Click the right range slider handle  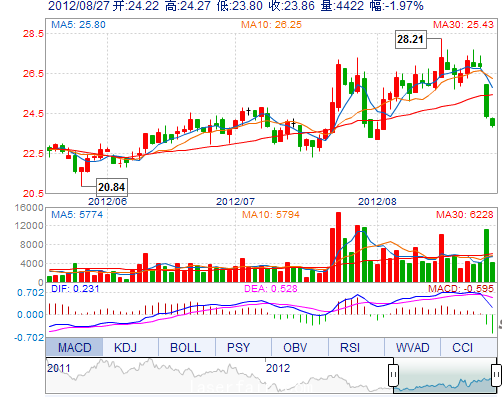click(x=496, y=375)
